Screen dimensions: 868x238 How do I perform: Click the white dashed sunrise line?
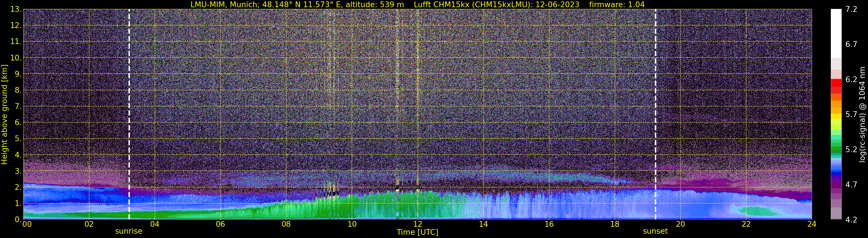coord(129,114)
